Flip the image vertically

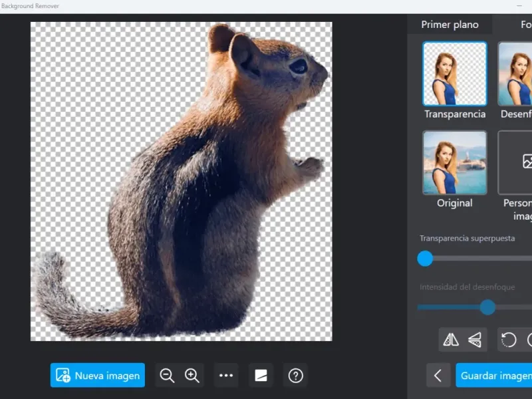474,340
